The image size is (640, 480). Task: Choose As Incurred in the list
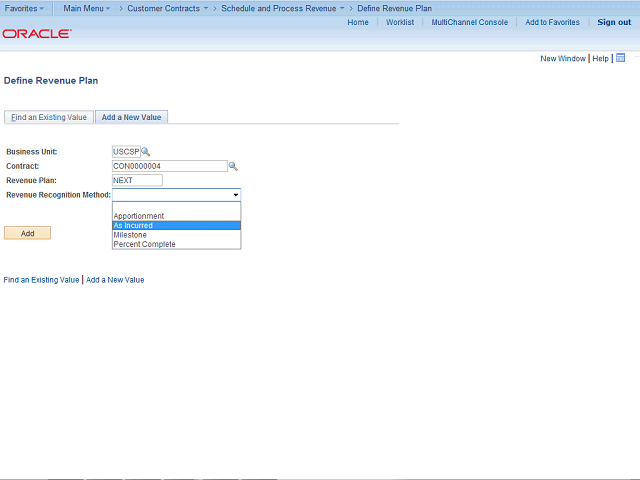[x=176, y=225]
